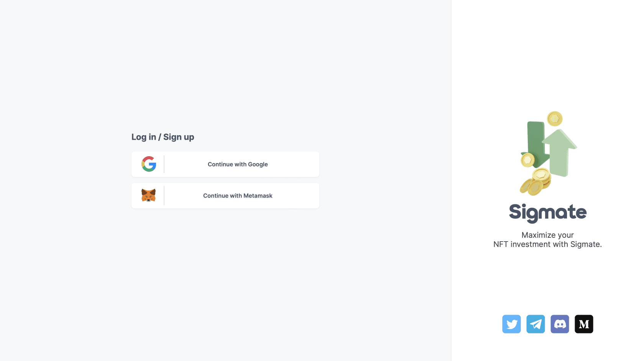Click "NFT investment with Sigmate." text

click(547, 244)
